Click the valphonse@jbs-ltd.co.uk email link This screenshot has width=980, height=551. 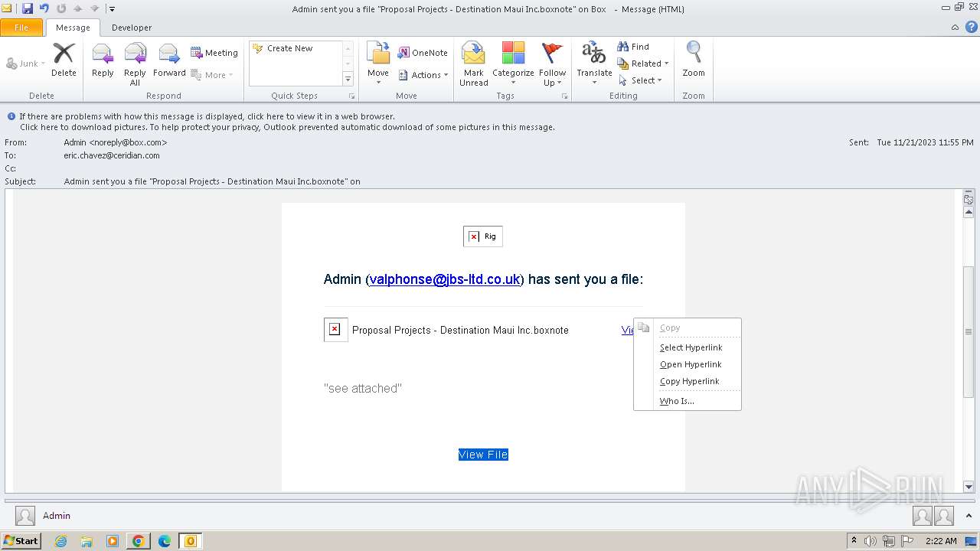coord(445,279)
